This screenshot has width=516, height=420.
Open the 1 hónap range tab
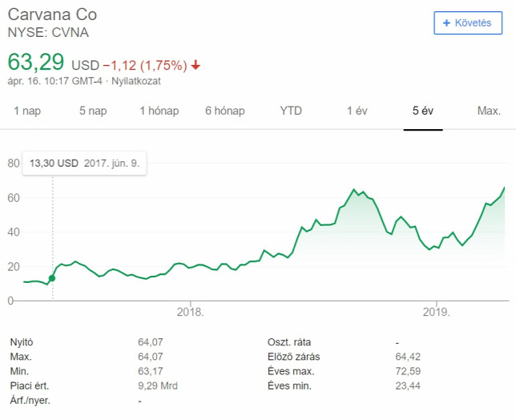click(159, 111)
